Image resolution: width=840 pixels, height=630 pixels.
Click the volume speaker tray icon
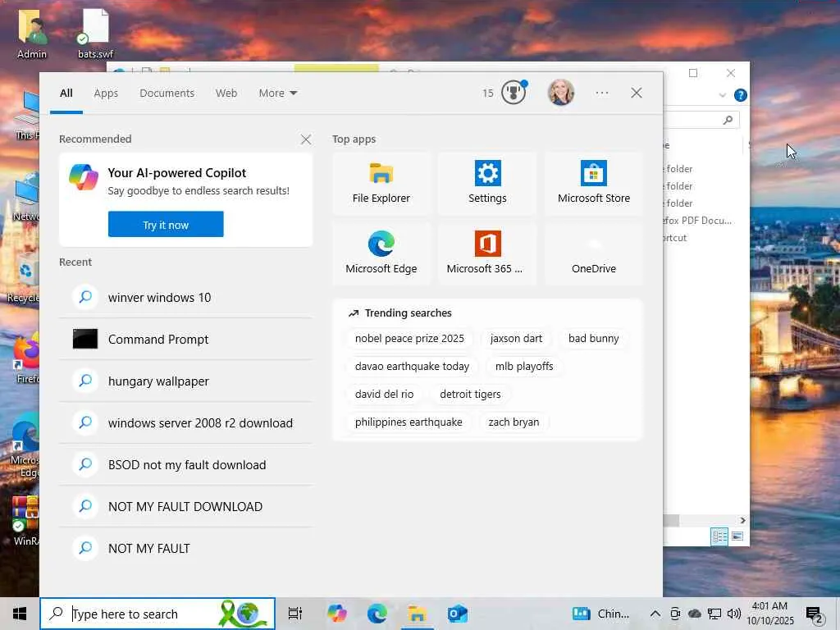734,614
